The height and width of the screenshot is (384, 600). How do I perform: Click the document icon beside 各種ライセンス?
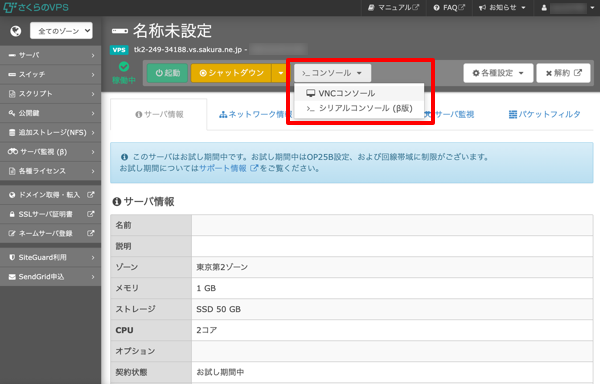pos(12,171)
